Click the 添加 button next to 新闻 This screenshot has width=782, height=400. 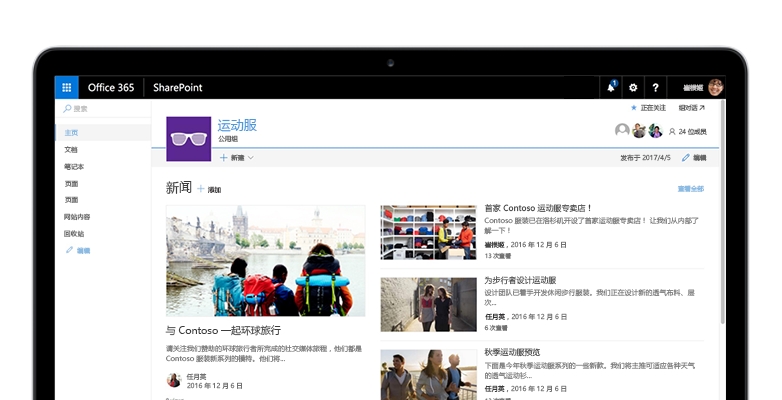pos(209,189)
